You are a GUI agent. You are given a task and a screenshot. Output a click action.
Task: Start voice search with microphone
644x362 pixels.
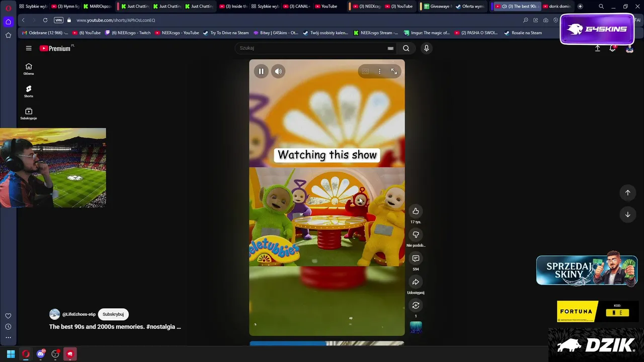426,48
